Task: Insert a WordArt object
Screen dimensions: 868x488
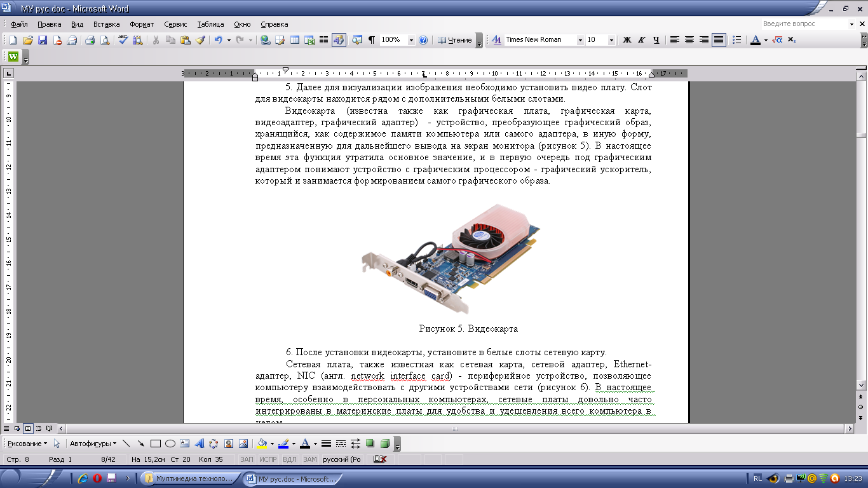Action: (x=199, y=444)
